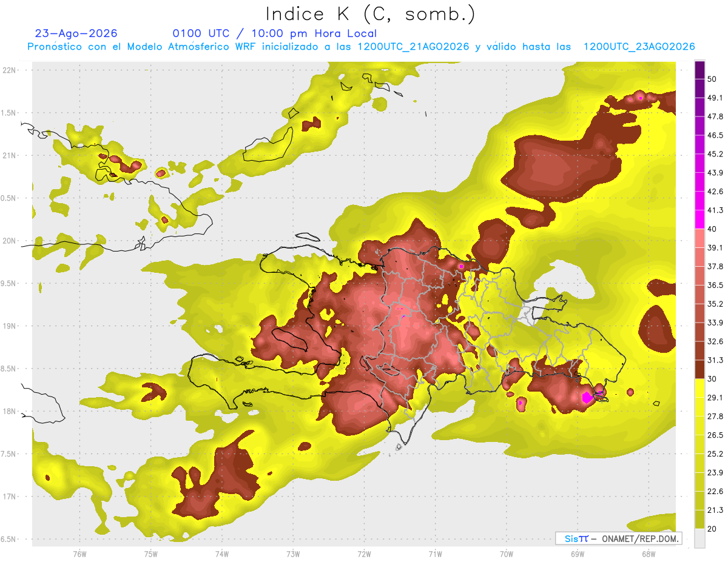This screenshot has width=728, height=562.
Task: Click the colorbar value '35.2'
Action: click(x=715, y=304)
